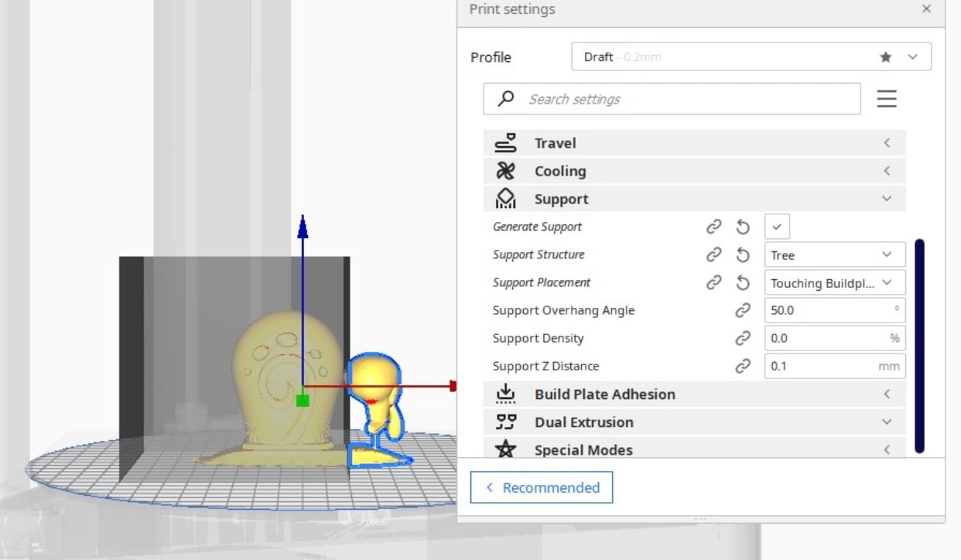961x560 pixels.
Task: Click the profile star favorite icon
Action: pos(886,57)
